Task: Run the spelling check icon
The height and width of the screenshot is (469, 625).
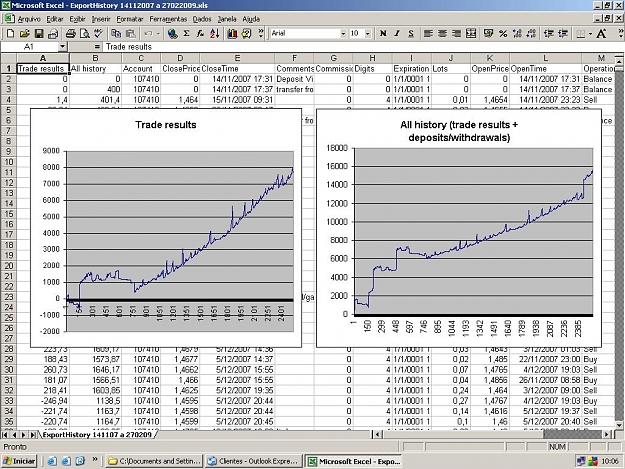Action: 98,33
